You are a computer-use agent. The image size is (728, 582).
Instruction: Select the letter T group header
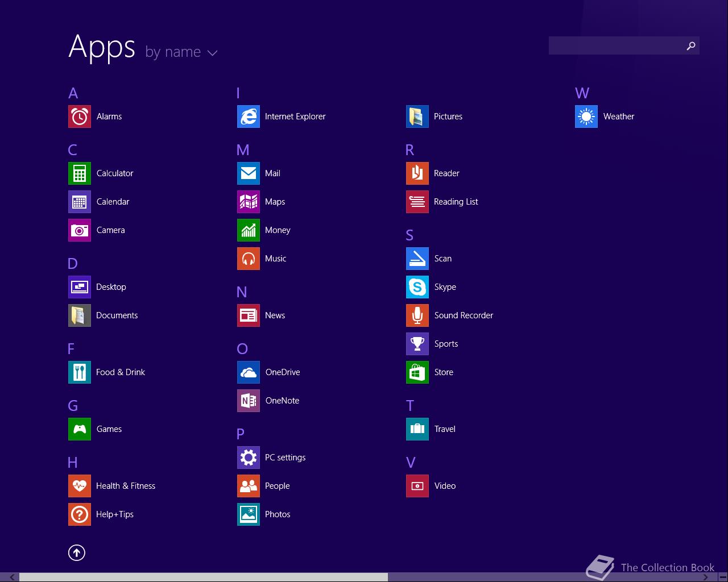tap(410, 406)
